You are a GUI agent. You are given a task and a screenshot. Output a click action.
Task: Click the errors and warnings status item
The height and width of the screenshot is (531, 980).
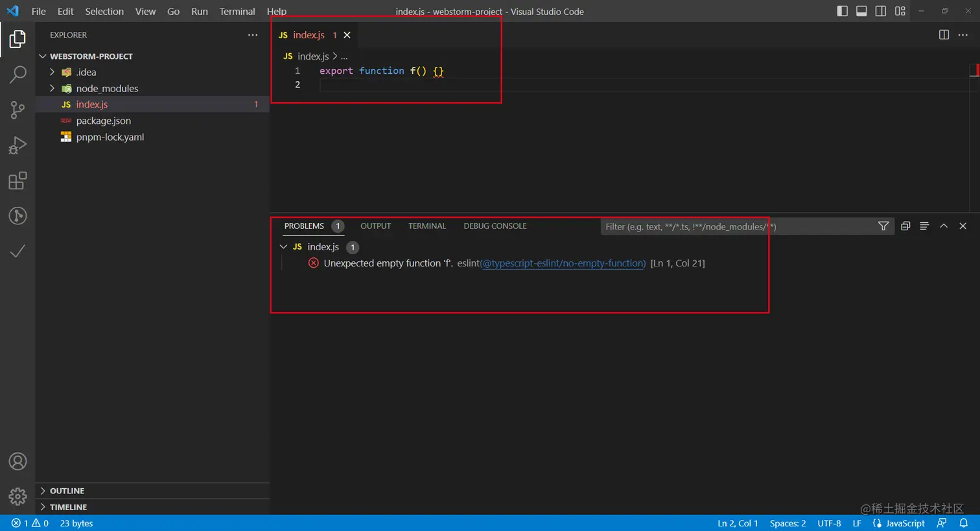[30, 523]
